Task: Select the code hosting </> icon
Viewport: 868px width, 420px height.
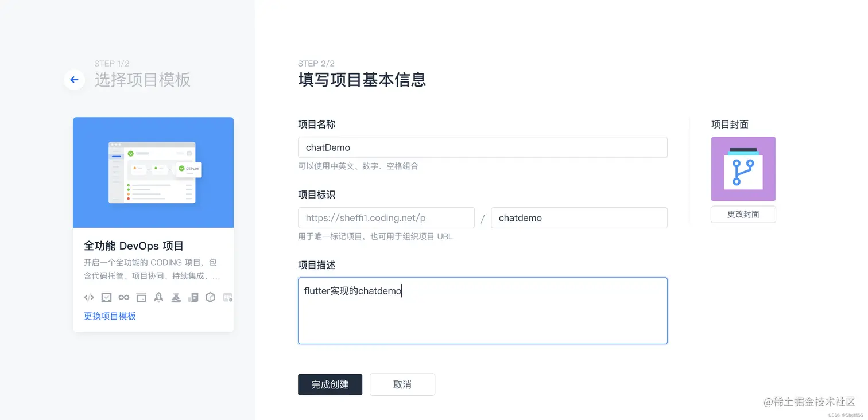Action: pos(89,297)
